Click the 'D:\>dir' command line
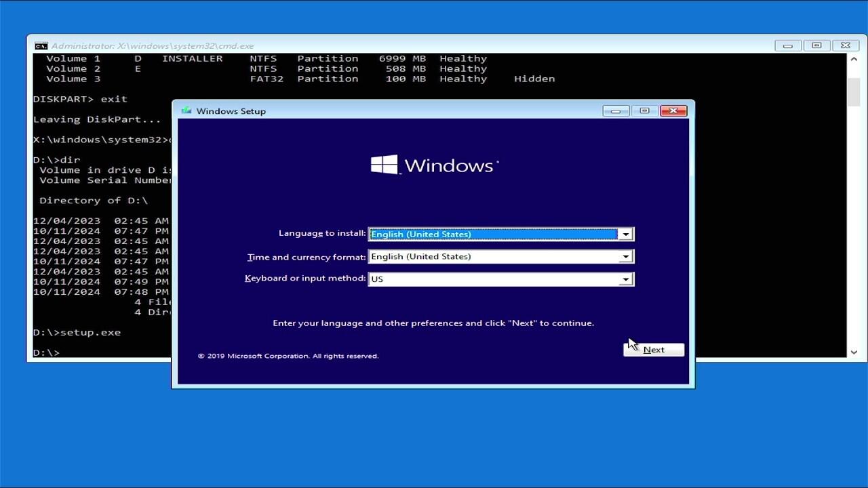 point(56,160)
